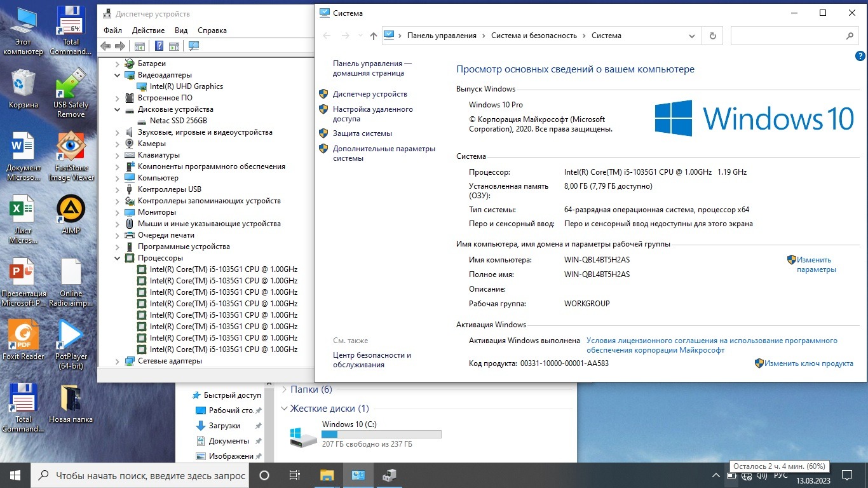868x488 pixels.
Task: Open Справка menu in Device Manager
Action: [212, 30]
